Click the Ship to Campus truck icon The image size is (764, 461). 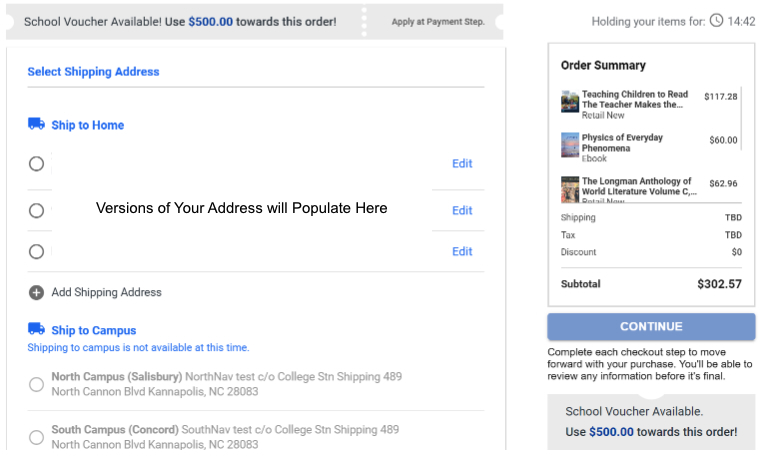point(36,329)
